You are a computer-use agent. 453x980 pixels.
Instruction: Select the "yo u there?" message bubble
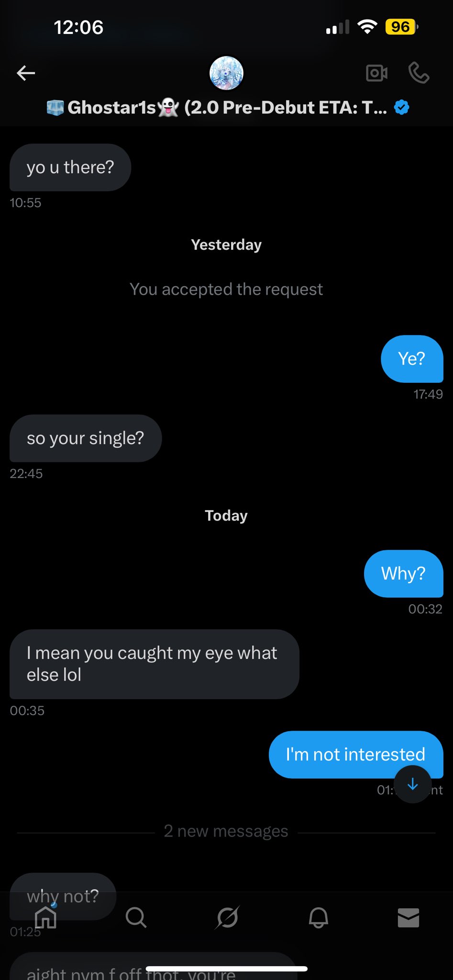[70, 167]
